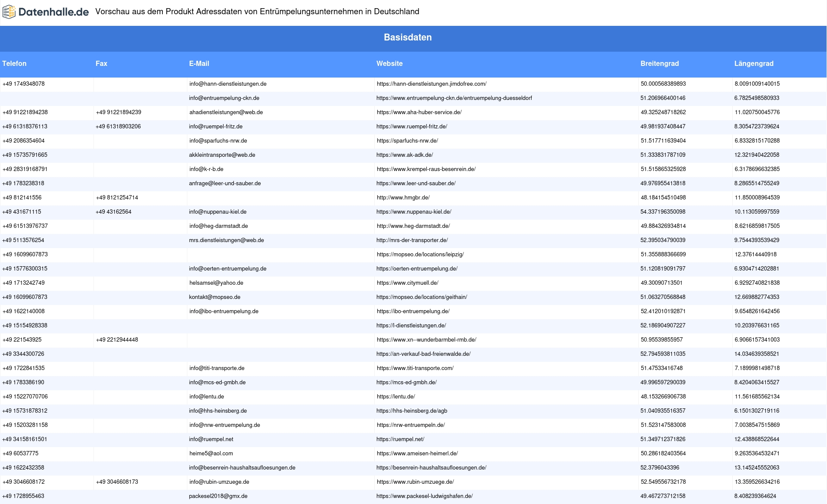Click the entruempelung-ckn.de Düsseldorf website URL
This screenshot has height=504, width=827.
(x=454, y=98)
